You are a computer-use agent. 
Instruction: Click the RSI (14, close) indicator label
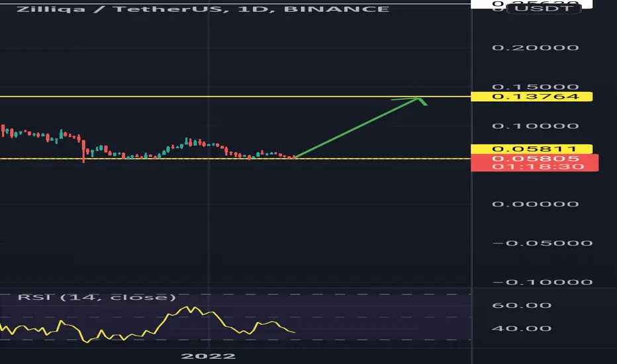[x=97, y=296]
